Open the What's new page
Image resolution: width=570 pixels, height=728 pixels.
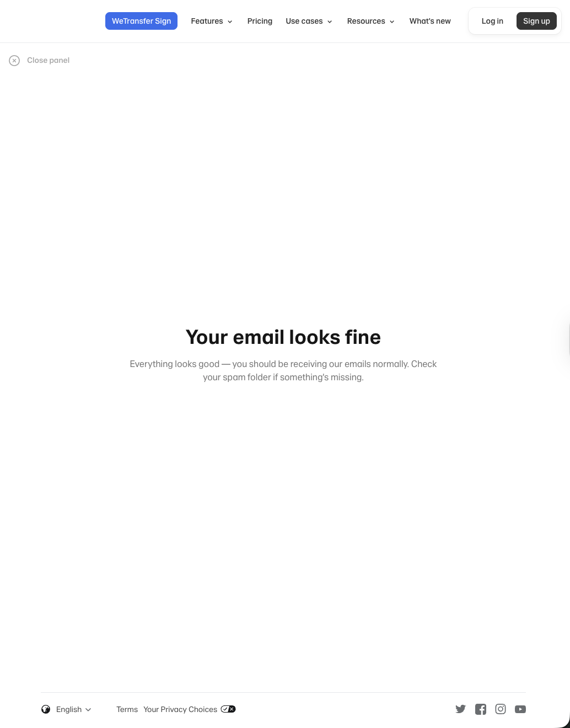click(430, 21)
